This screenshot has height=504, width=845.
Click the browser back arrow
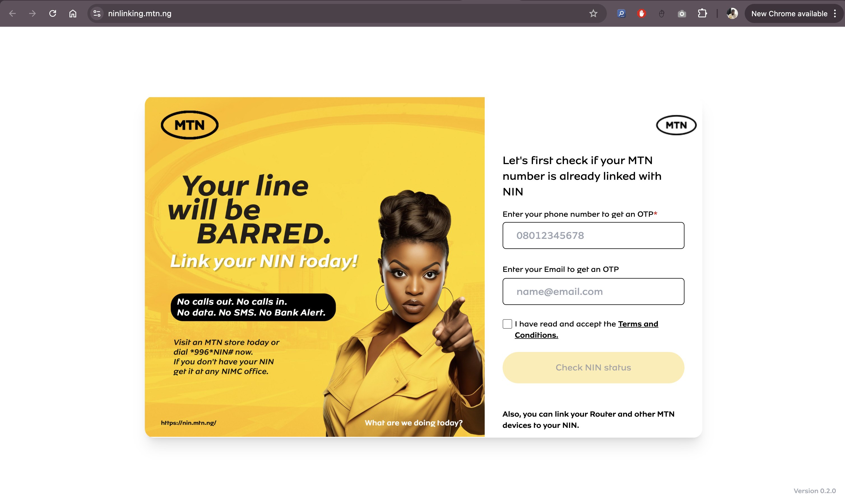point(13,14)
